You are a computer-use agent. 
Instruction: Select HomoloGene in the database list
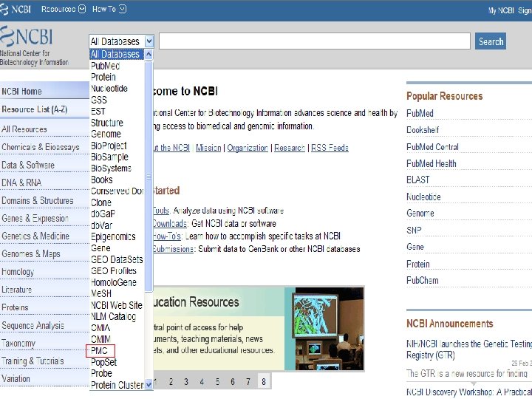114,282
